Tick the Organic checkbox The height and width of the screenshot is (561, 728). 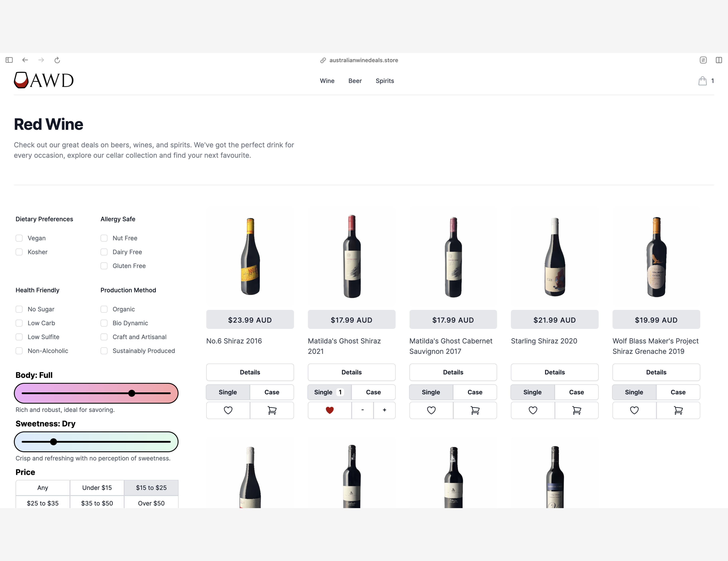(104, 309)
